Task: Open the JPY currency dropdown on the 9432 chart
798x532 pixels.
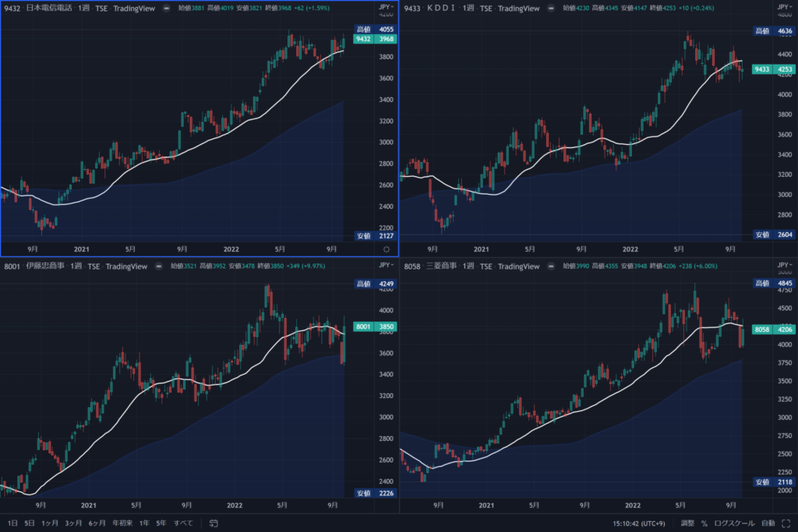Action: [387, 7]
